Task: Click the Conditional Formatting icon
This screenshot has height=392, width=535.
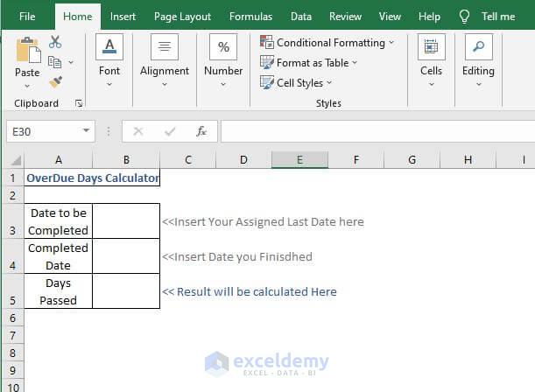Action: 266,42
